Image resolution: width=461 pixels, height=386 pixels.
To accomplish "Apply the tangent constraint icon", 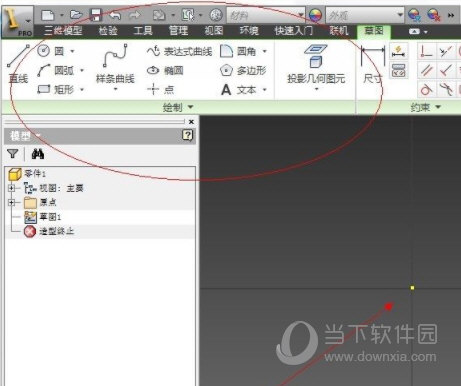I will (426, 89).
